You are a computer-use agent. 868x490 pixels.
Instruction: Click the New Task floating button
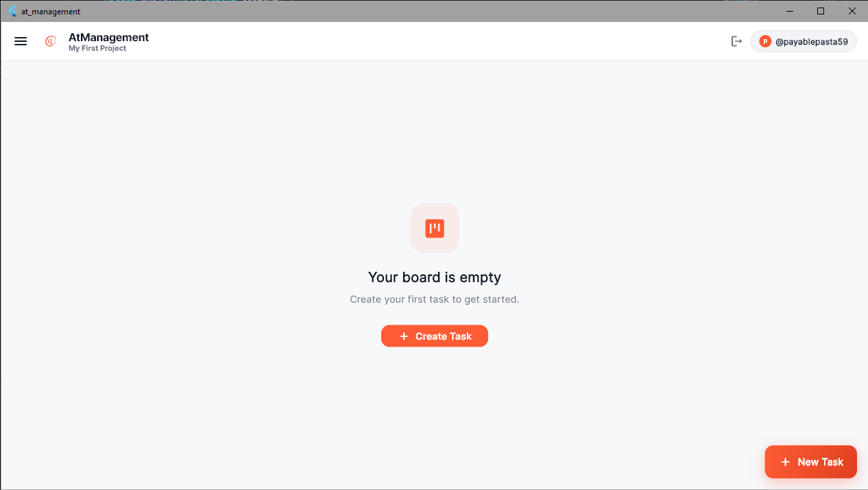(x=810, y=462)
